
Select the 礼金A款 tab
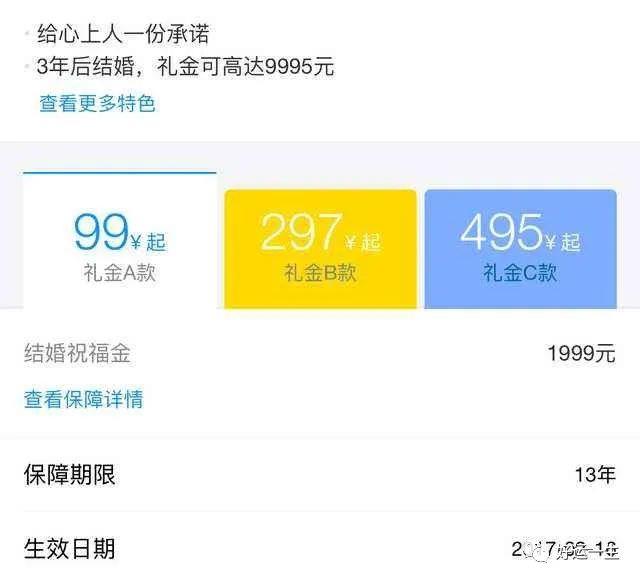(120, 240)
